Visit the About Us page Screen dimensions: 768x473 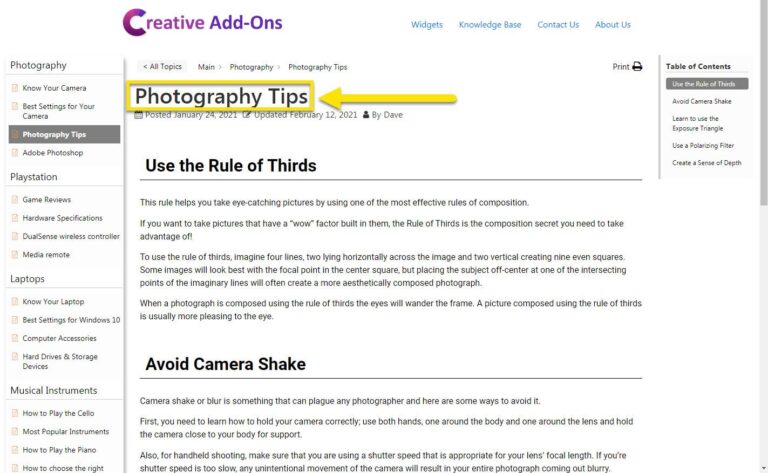coord(613,24)
